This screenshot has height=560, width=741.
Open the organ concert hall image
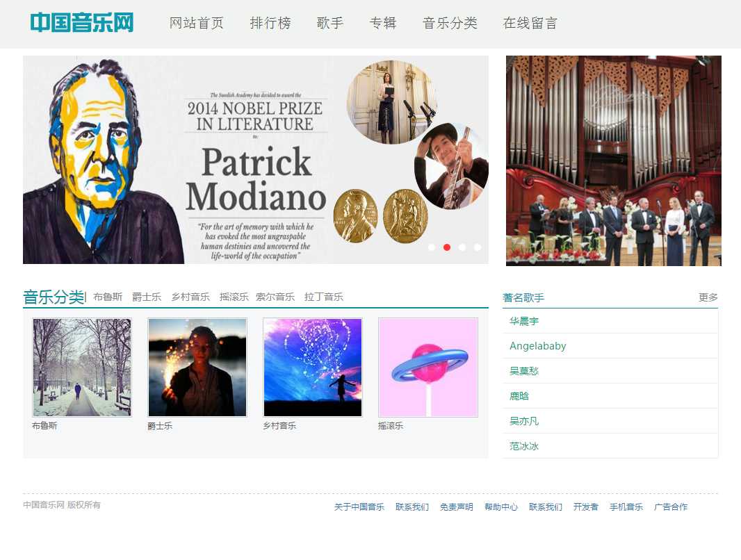[x=613, y=160]
